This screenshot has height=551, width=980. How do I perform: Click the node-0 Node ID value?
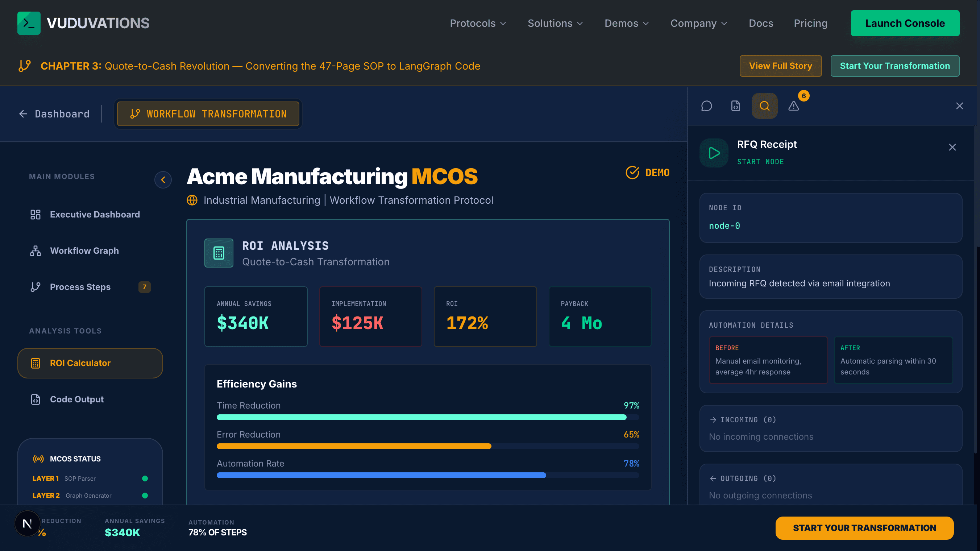pyautogui.click(x=724, y=225)
